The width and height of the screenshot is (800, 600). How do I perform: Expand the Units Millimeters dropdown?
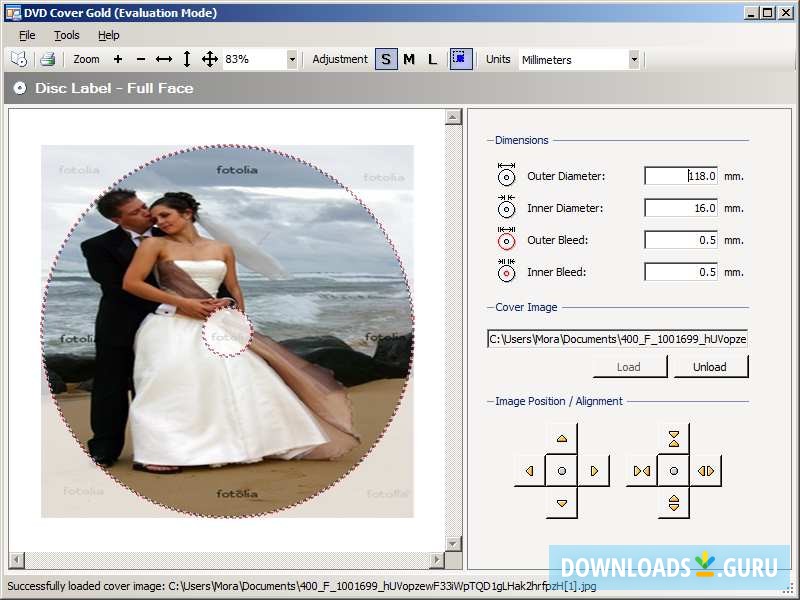tap(633, 60)
